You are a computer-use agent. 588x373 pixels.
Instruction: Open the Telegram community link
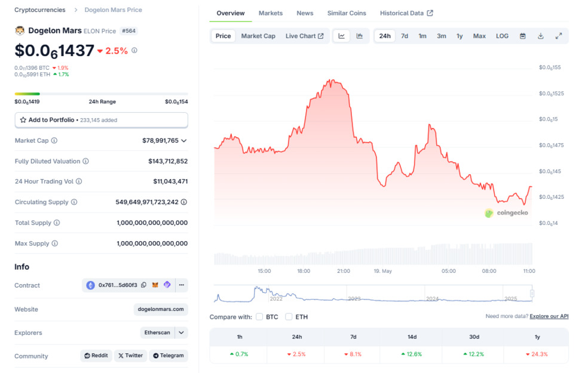tap(169, 356)
